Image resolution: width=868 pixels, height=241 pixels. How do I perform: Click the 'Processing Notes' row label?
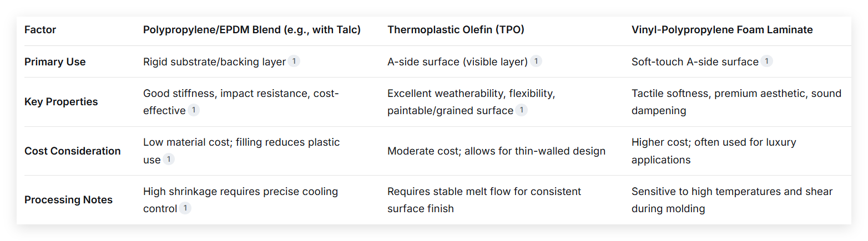pyautogui.click(x=68, y=200)
